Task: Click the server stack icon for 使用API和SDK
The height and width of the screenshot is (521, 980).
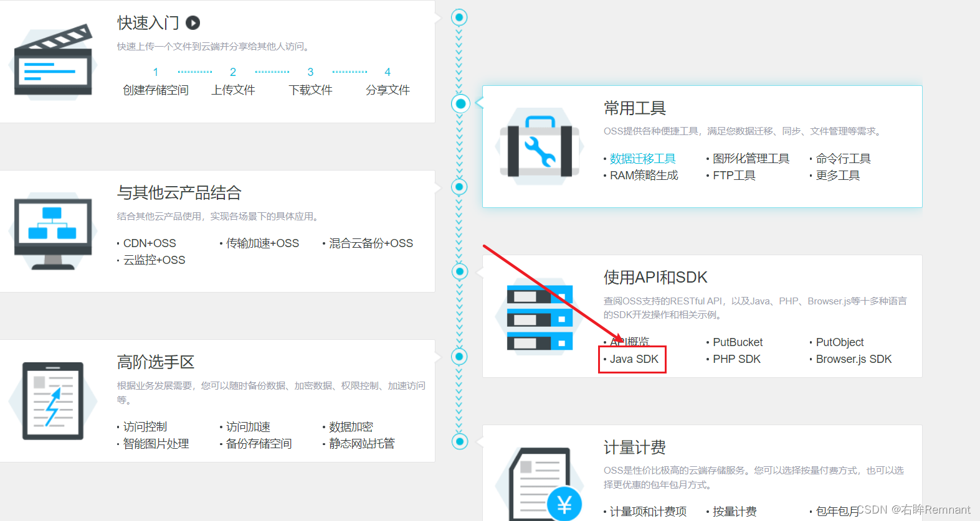Action: click(540, 316)
